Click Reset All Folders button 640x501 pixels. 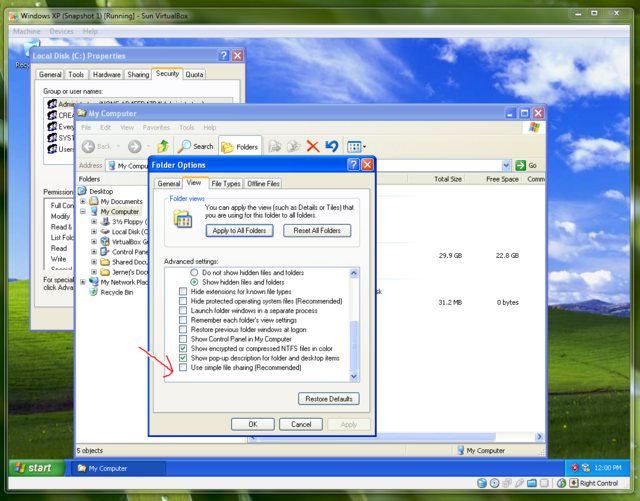(317, 230)
